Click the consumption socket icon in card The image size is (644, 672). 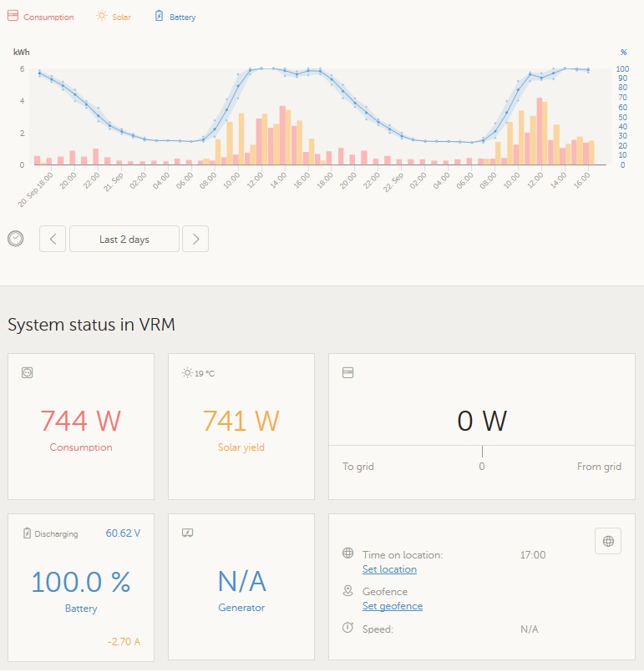[27, 372]
